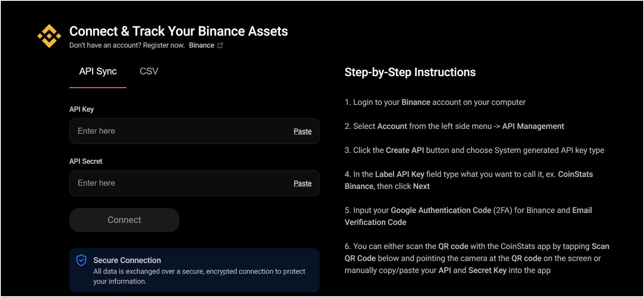Click the Connect & Track page title
The width and height of the screenshot is (644, 297).
coord(179,31)
